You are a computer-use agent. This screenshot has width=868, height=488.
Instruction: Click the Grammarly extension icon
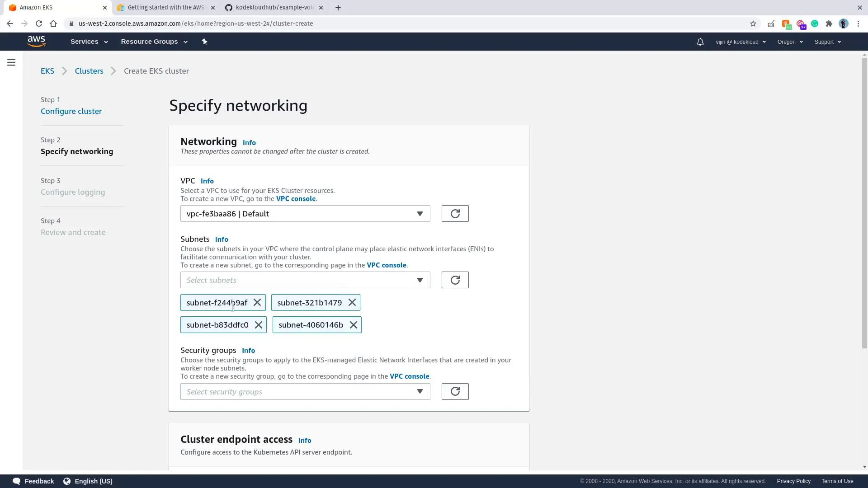point(815,23)
